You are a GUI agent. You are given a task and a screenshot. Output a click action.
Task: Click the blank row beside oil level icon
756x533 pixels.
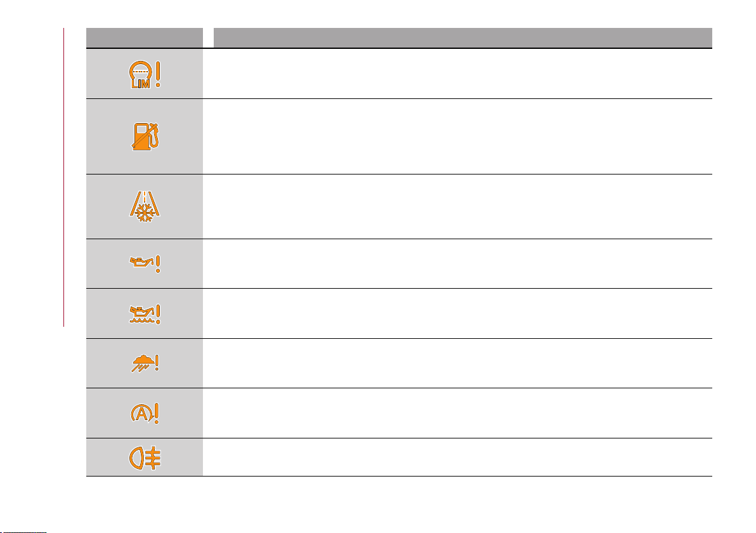pyautogui.click(x=457, y=313)
